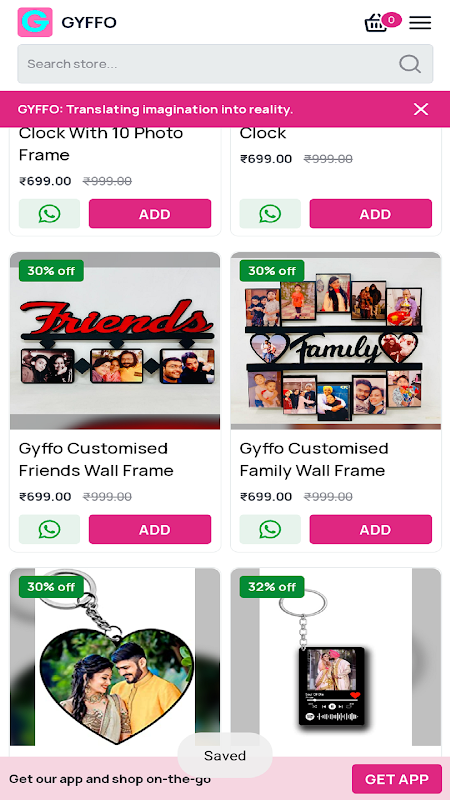Open Gyffo Customised Family Wall Frame title
The height and width of the screenshot is (800, 450).
(314, 459)
